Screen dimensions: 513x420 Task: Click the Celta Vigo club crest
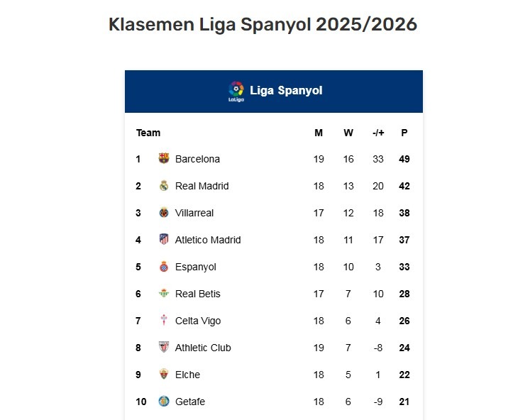[x=164, y=321]
